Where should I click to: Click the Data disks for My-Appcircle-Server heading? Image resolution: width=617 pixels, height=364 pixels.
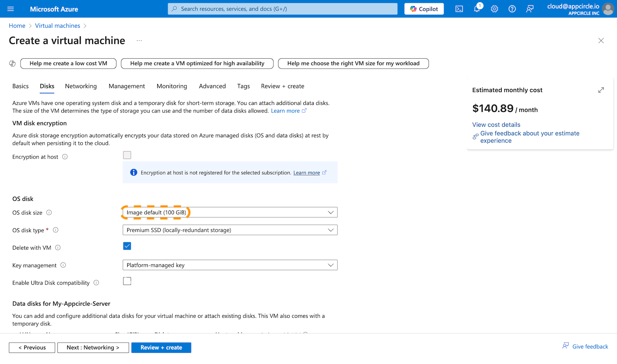click(61, 304)
